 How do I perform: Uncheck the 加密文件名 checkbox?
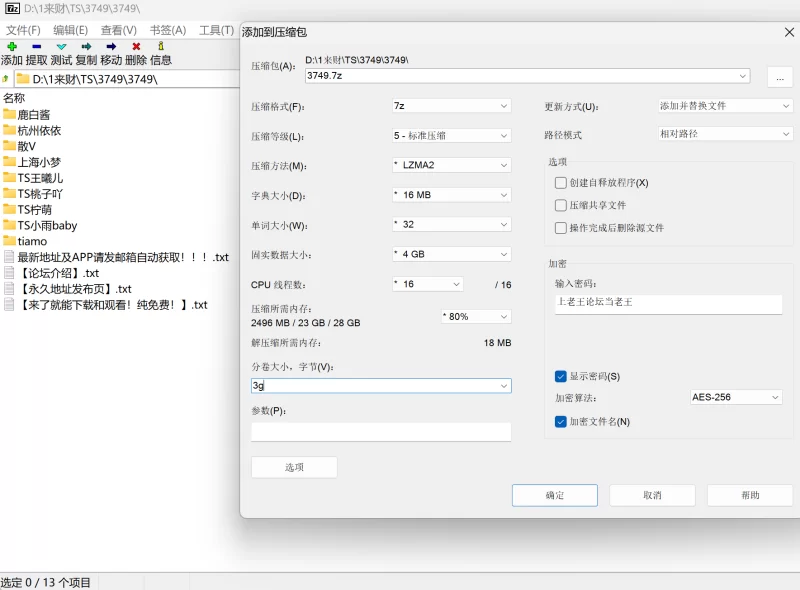(x=561, y=422)
